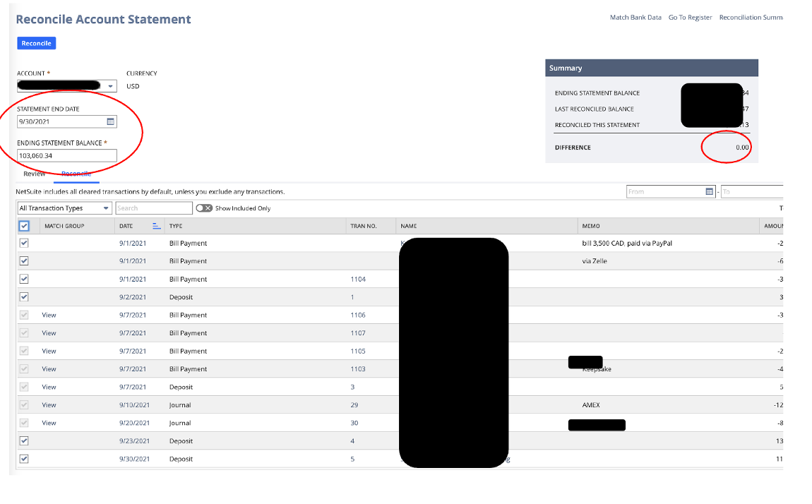Uncheck the first 9/1/2021 Bill Payment row
The height and width of the screenshot is (504, 812).
coord(24,242)
